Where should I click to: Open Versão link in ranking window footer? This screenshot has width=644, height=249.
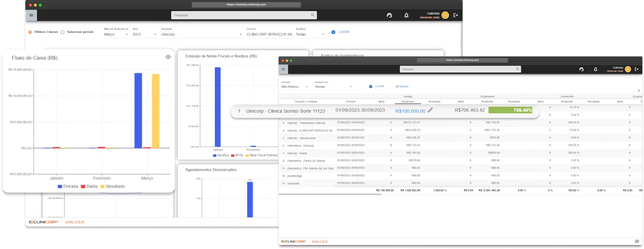pos(319,241)
